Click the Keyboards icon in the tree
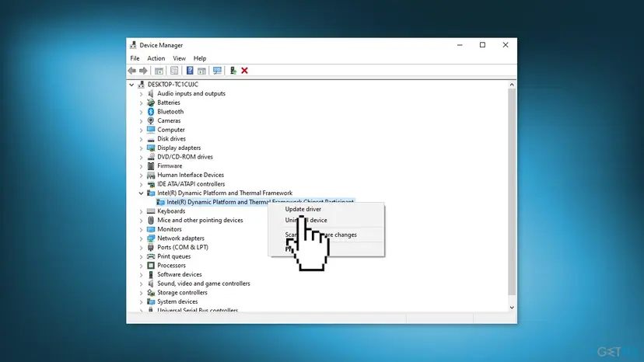Screen dimensions: 644x362 pos(151,211)
